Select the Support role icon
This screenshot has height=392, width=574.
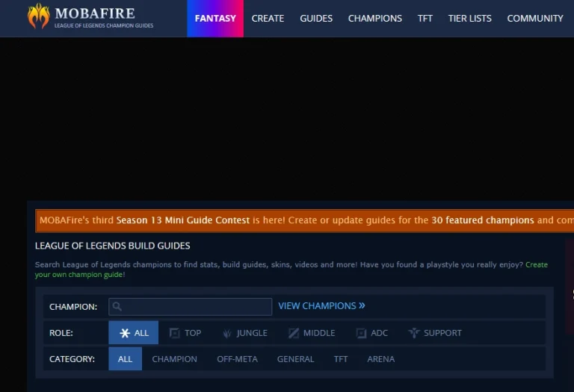414,333
